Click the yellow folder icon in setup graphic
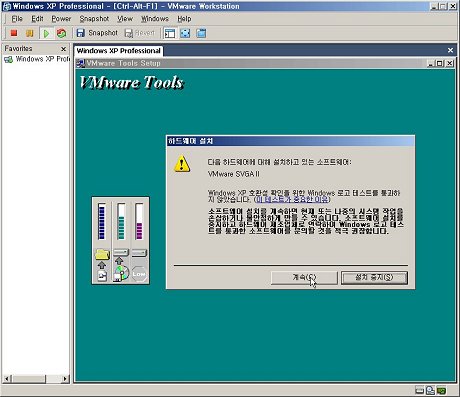The image size is (460, 397). coord(102,254)
